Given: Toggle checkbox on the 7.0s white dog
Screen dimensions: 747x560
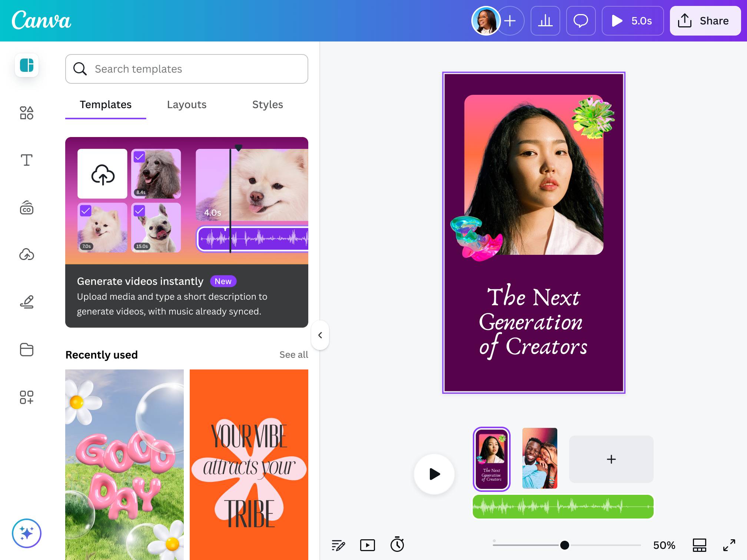Looking at the screenshot, I should (86, 211).
